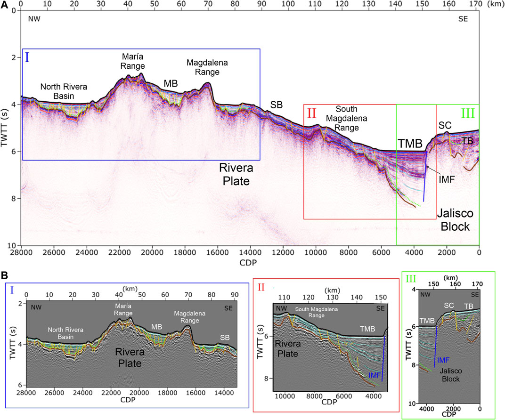Viewport: 505px width, 420px height.
Task: Click the 'SB' label in inset I
Action: tap(225, 338)
